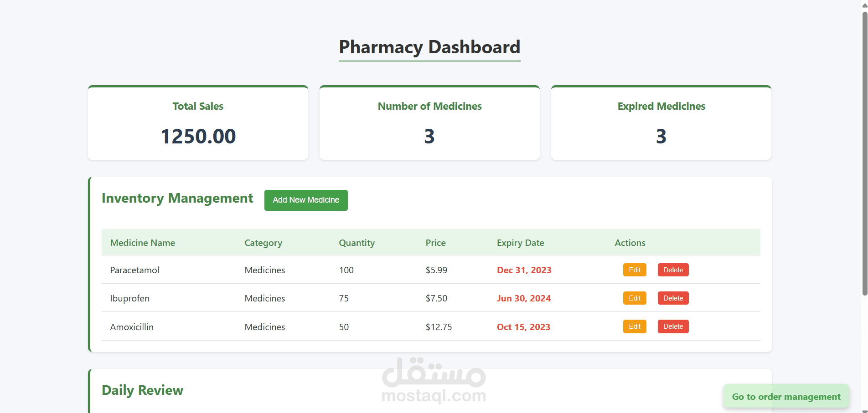Image resolution: width=868 pixels, height=413 pixels.
Task: Select the Total Sales card
Action: pyautogui.click(x=198, y=122)
